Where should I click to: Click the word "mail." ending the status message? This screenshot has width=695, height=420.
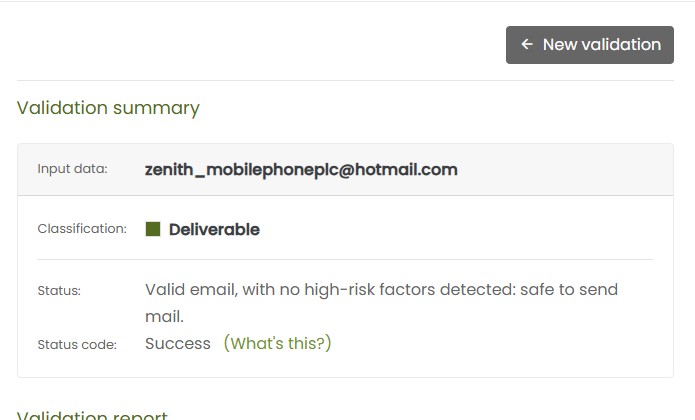(164, 317)
